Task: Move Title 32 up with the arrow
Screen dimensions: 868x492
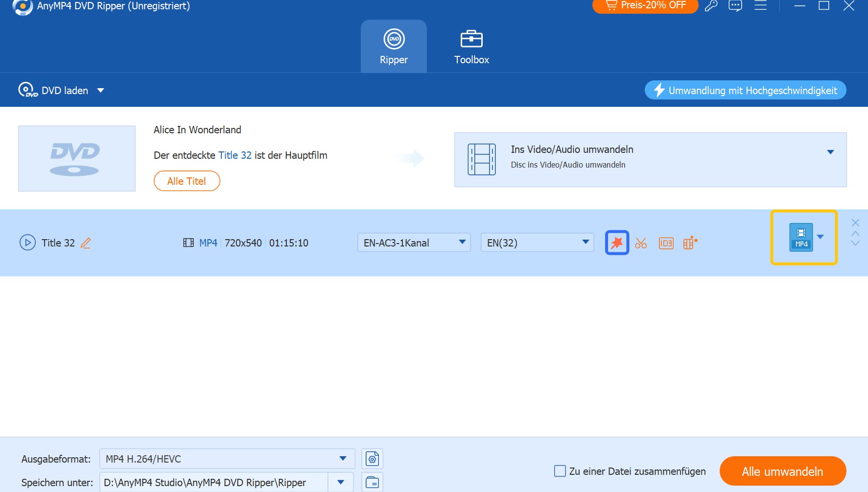Action: (x=855, y=234)
